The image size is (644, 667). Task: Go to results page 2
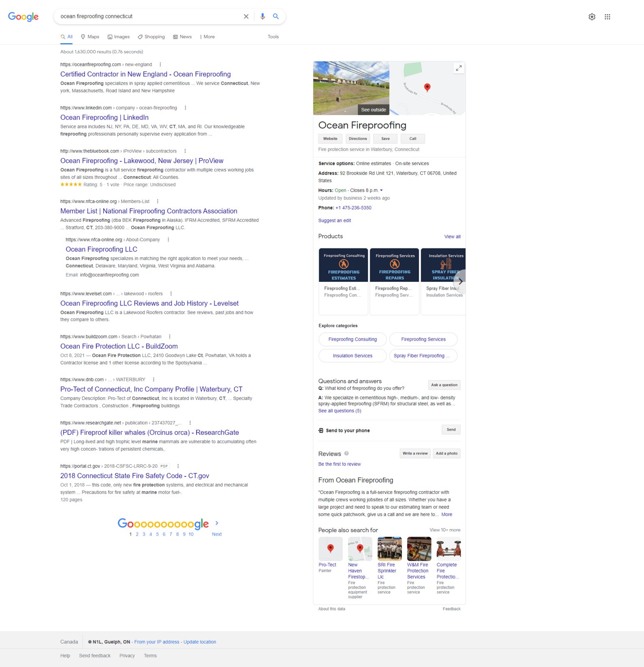click(137, 534)
